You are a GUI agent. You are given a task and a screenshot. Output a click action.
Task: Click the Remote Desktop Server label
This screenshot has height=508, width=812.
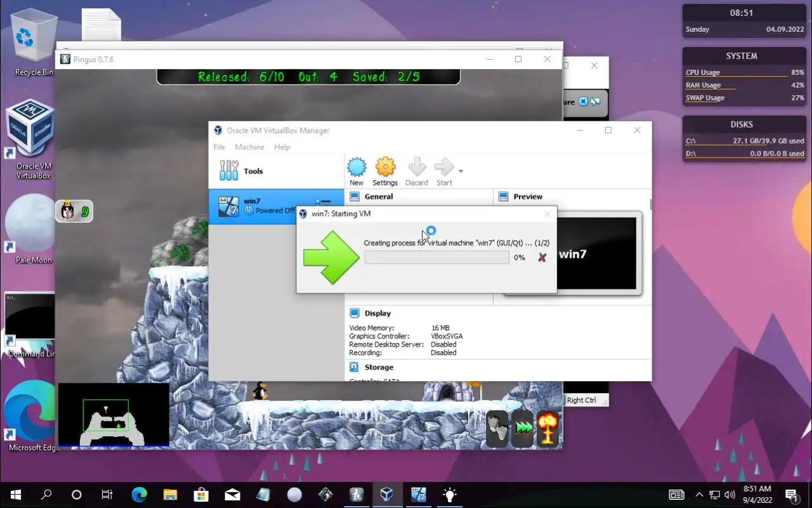386,344
